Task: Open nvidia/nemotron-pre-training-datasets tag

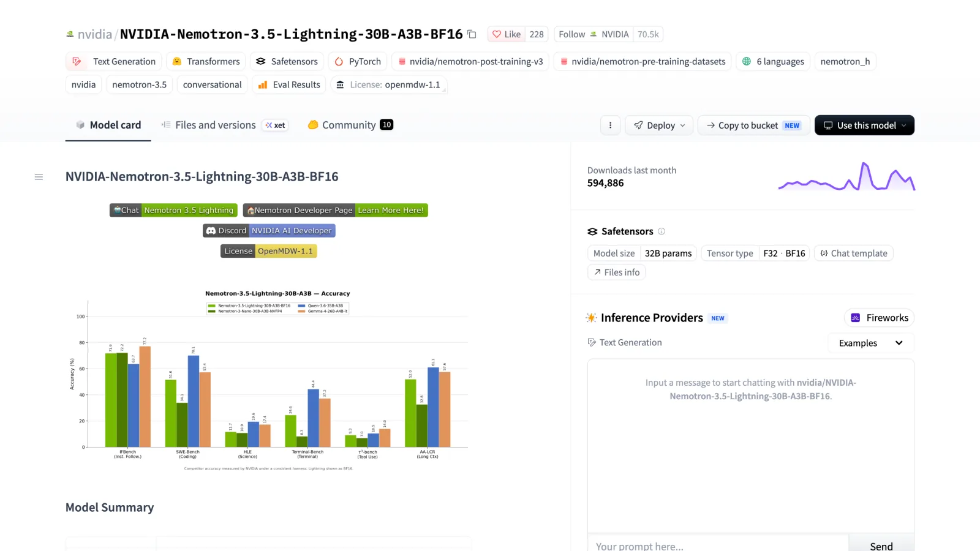Action: pos(643,61)
